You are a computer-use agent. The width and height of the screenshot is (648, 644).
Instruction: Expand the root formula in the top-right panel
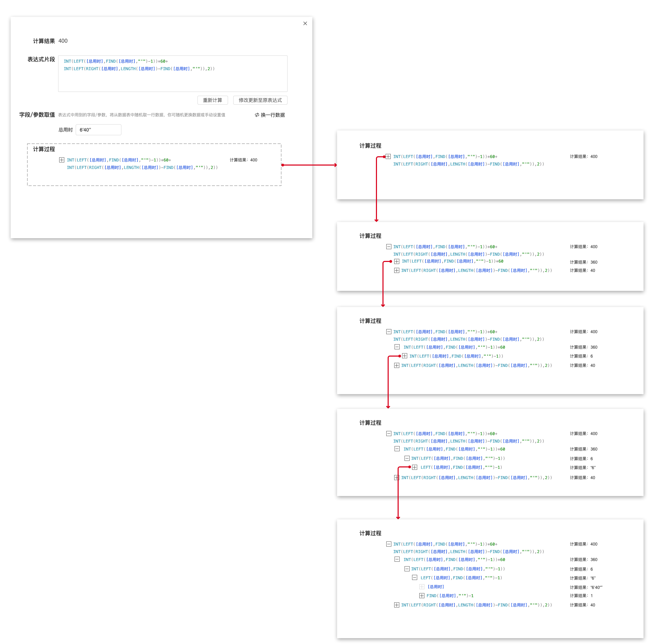click(388, 157)
